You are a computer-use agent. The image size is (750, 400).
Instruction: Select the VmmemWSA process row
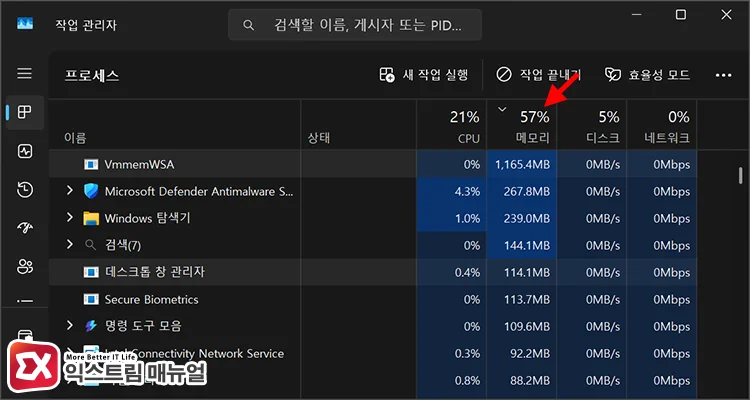click(373, 165)
